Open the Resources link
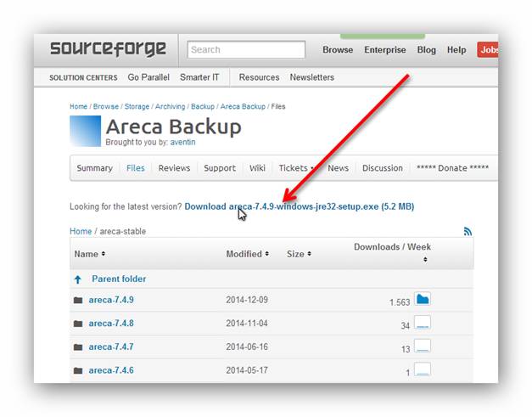Screen dimensions: 532x417 [260, 77]
